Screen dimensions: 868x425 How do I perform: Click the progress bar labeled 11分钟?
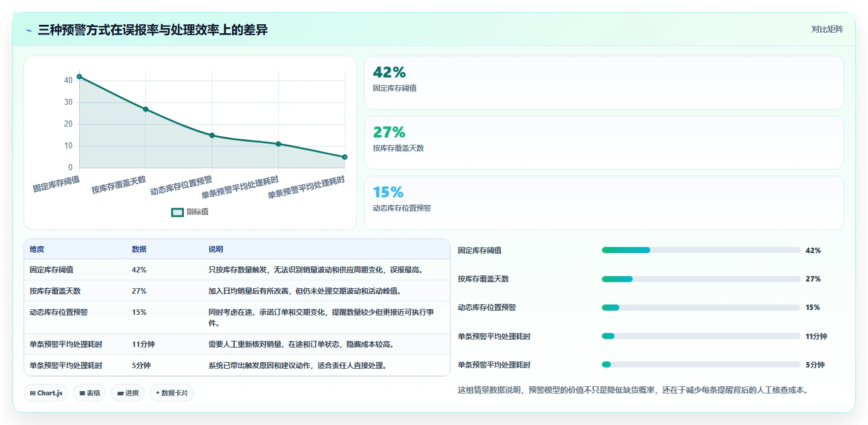[701, 336]
